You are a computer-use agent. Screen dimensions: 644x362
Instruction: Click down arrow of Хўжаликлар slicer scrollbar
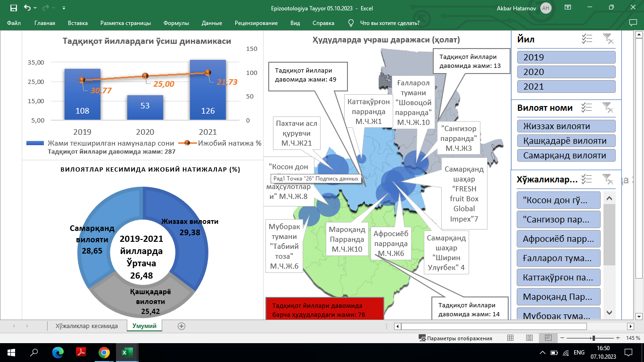[609, 313]
